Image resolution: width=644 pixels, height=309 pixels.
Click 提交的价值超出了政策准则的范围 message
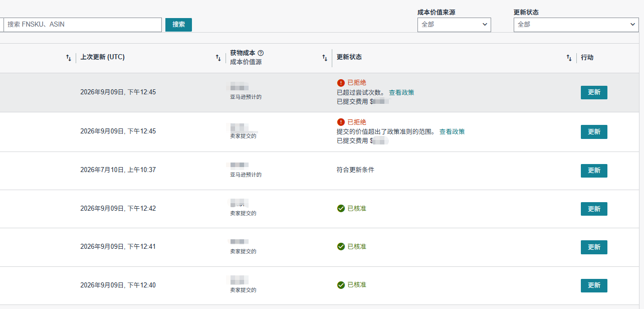point(386,131)
